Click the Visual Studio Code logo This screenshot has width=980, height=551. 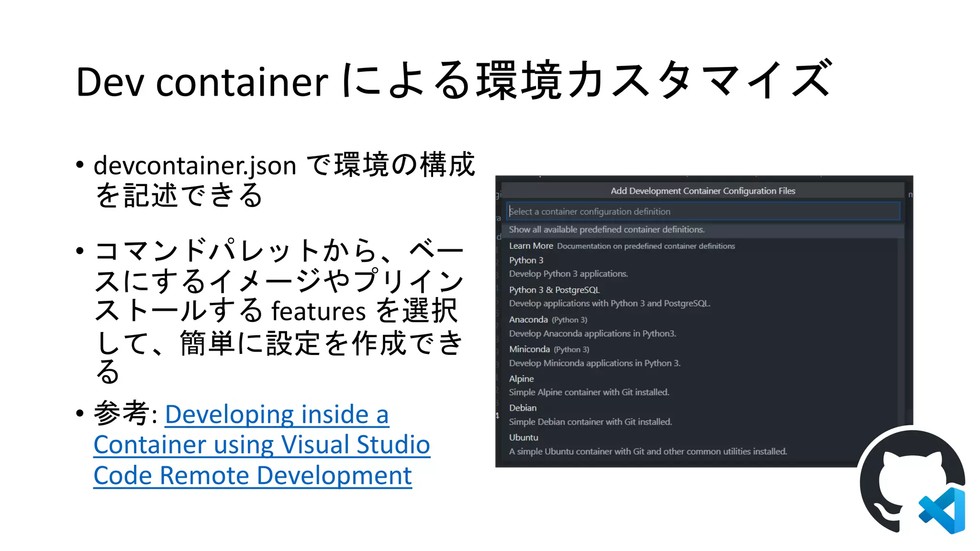click(x=942, y=510)
